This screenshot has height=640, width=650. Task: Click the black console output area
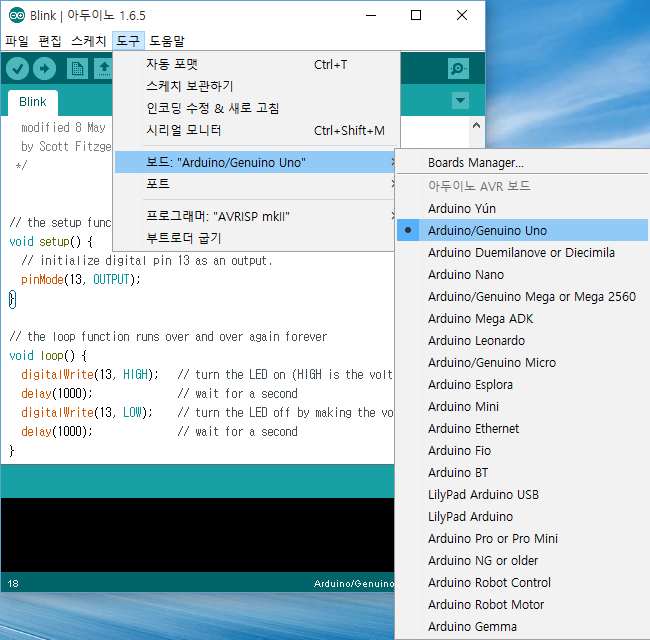(197, 535)
